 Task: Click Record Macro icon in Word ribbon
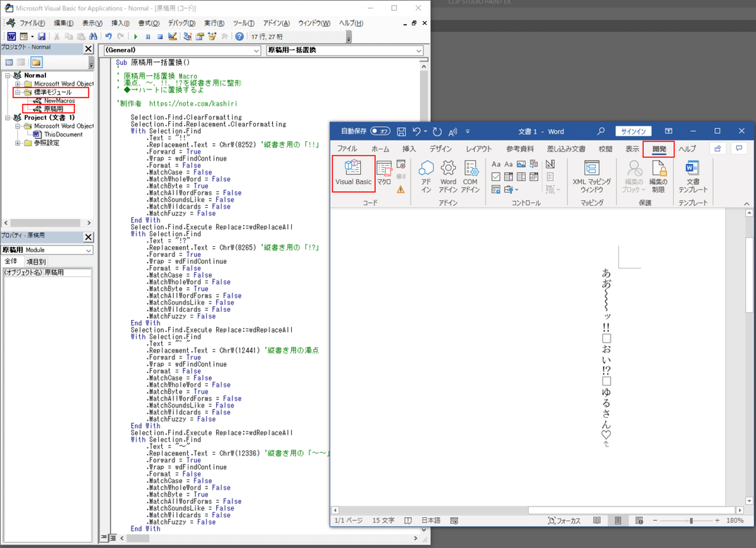(401, 165)
